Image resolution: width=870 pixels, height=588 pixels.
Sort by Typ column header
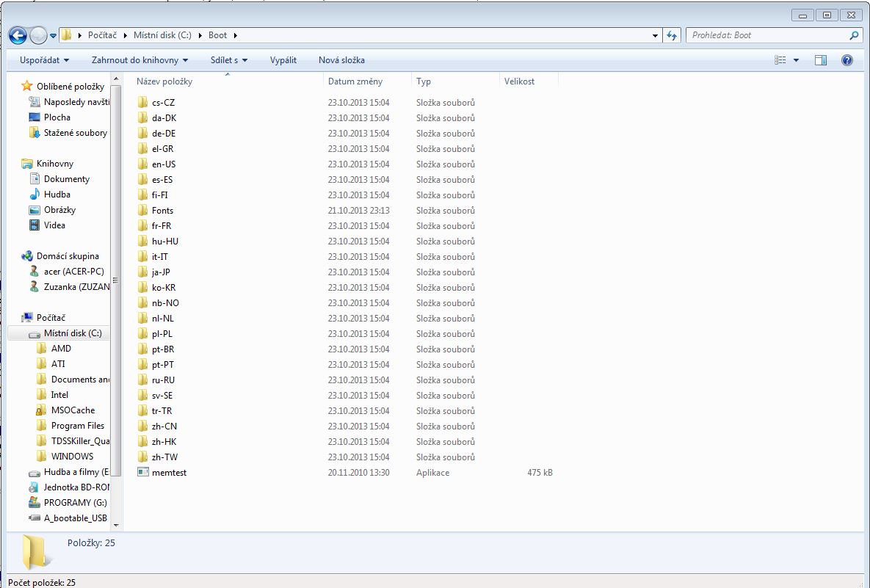424,81
